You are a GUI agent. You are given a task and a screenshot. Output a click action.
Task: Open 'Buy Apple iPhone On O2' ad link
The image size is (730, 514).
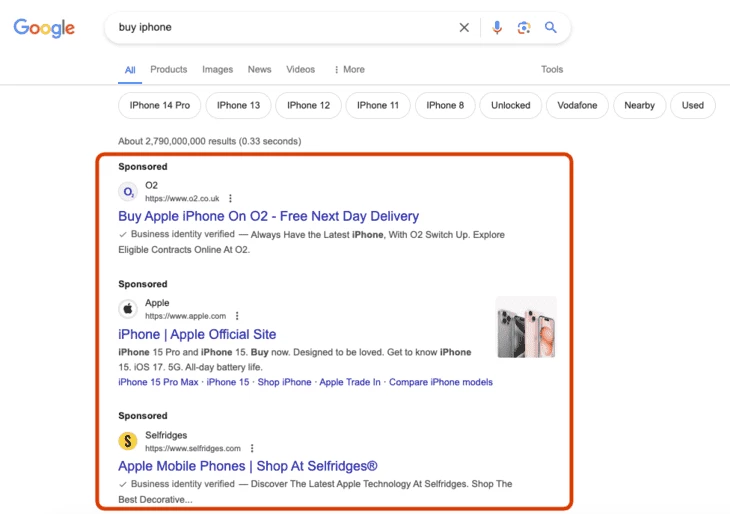point(269,216)
